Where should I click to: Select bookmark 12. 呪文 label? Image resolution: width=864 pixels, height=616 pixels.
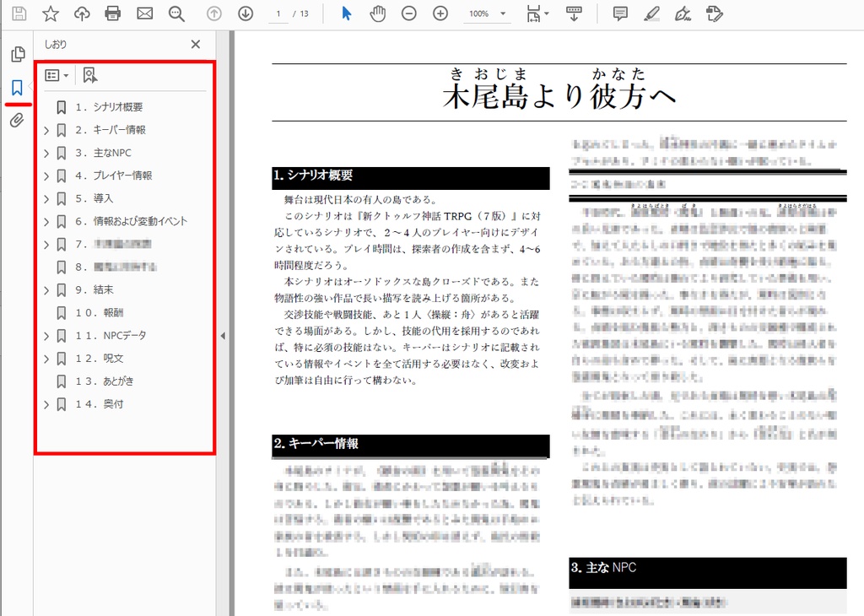click(100, 359)
